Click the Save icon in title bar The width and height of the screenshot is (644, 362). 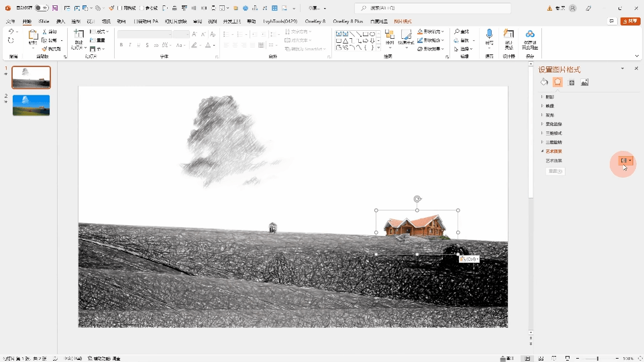[54, 8]
